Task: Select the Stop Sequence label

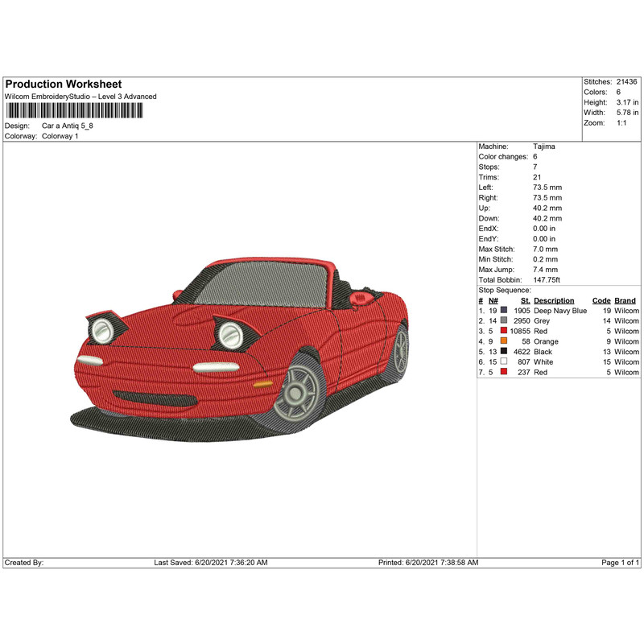Action: pyautogui.click(x=505, y=290)
